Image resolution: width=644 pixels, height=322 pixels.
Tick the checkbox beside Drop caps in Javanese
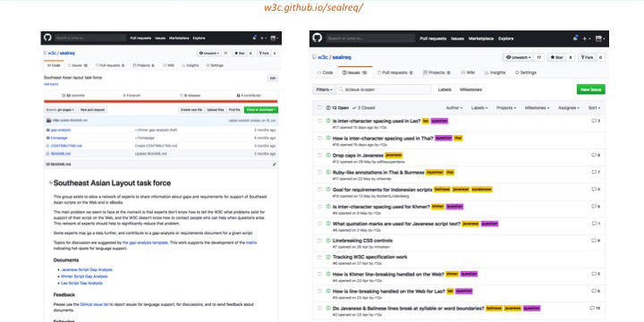pyautogui.click(x=319, y=156)
